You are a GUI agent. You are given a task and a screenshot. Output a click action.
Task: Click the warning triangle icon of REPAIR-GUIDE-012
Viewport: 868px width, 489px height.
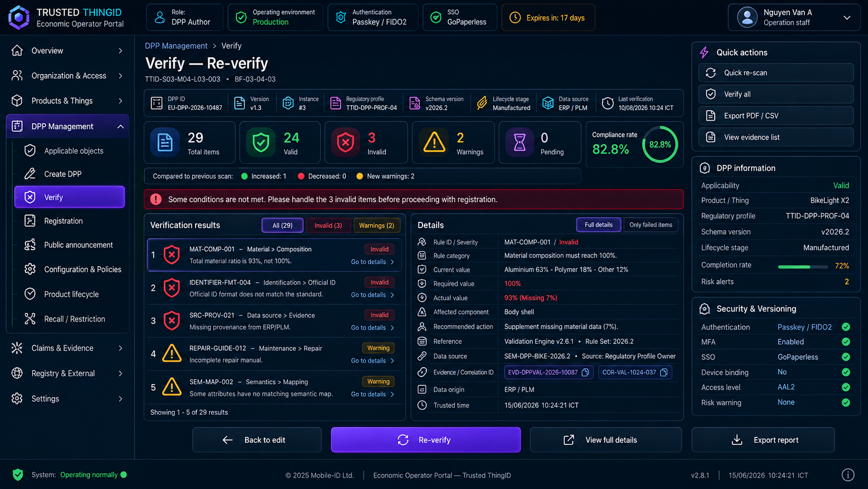(172, 354)
